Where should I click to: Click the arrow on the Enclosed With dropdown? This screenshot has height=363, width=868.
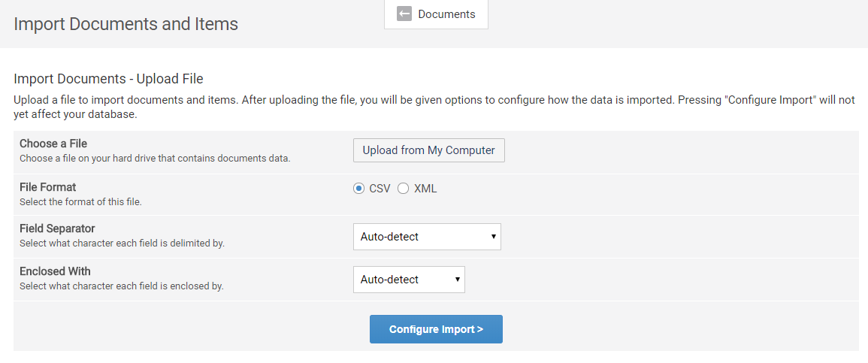[457, 280]
